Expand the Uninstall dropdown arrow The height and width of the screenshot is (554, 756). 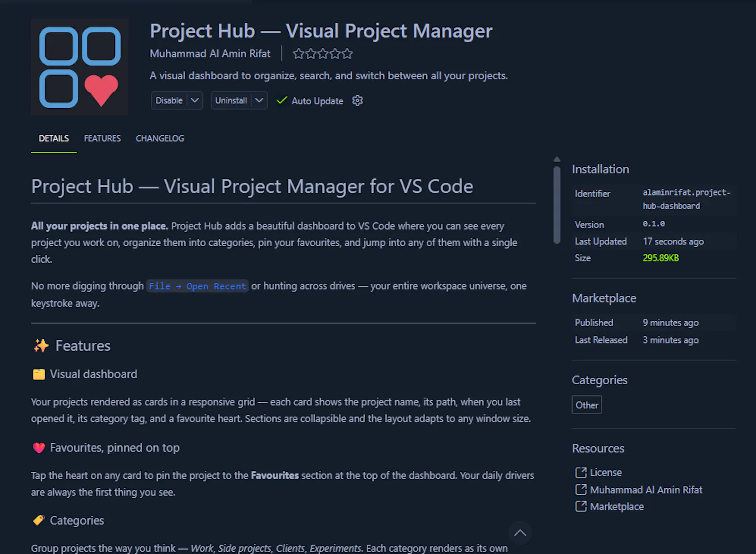(259, 100)
